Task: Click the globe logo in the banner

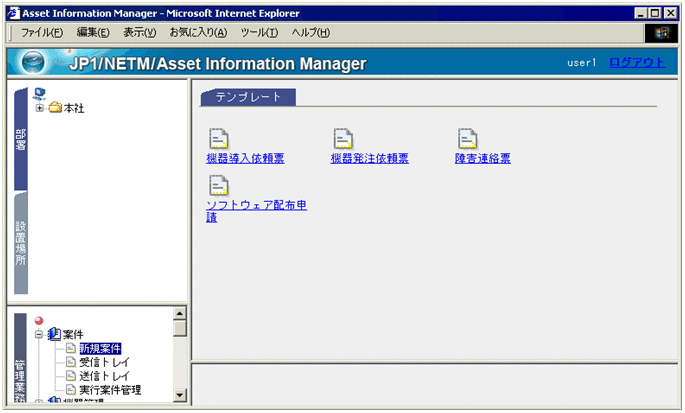Action: click(x=33, y=62)
